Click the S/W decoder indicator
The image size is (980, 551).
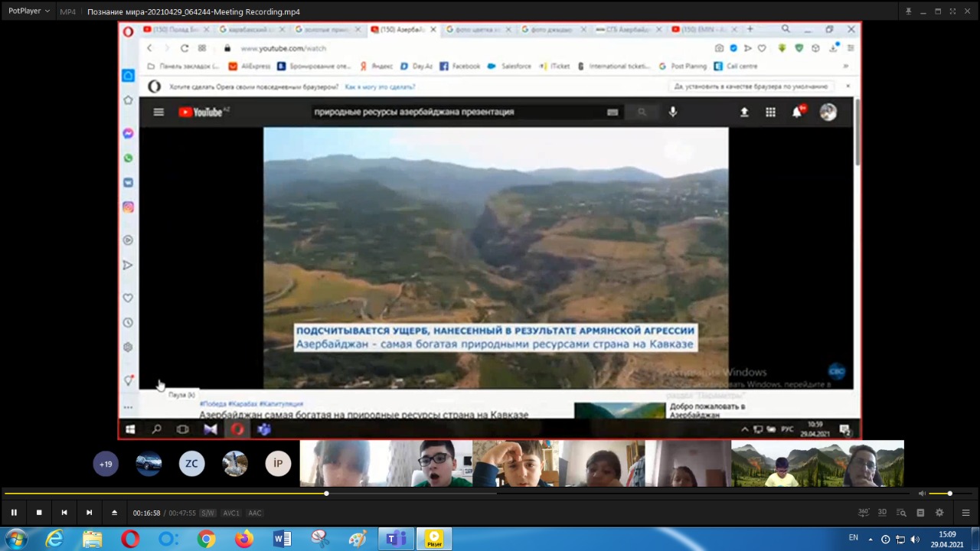207,513
